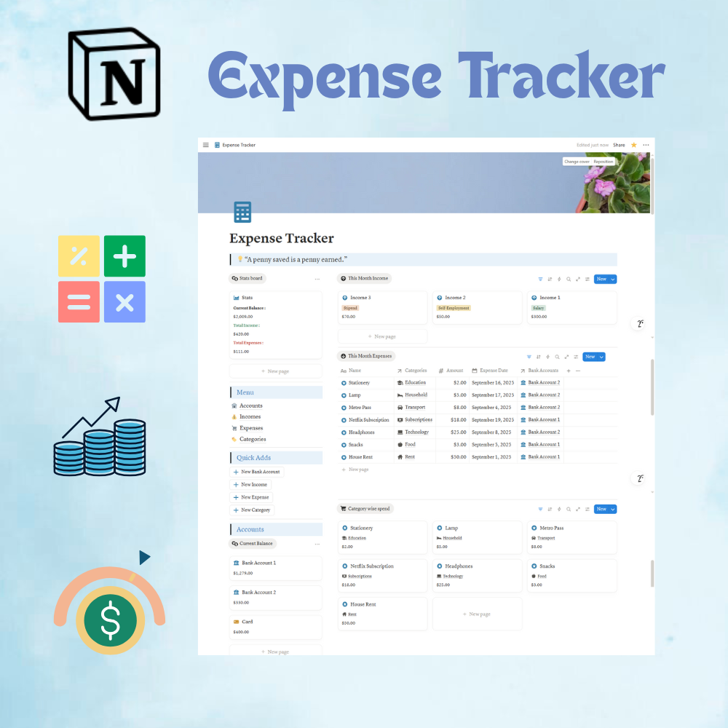The image size is (728, 728).
Task: Select the This Month Income view tab
Action: click(365, 279)
